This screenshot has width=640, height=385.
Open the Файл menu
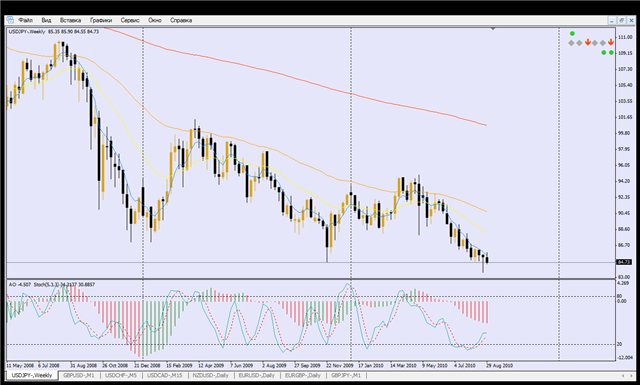coord(26,20)
